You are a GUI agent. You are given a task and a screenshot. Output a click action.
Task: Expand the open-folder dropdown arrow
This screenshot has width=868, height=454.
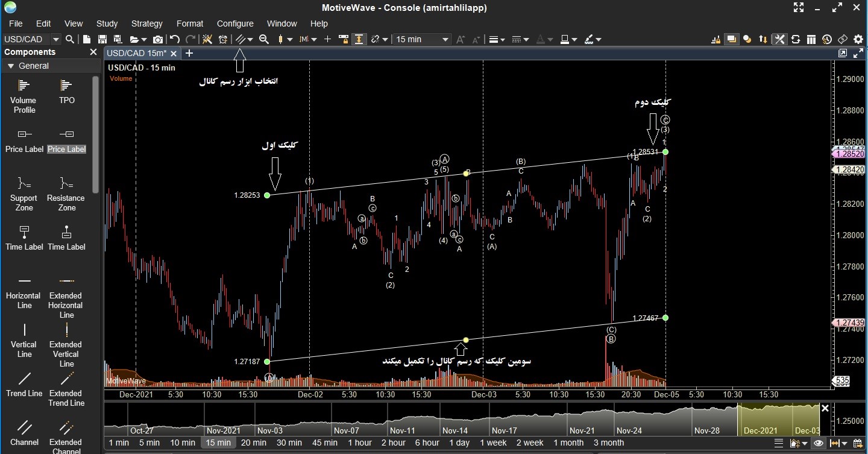(x=144, y=40)
